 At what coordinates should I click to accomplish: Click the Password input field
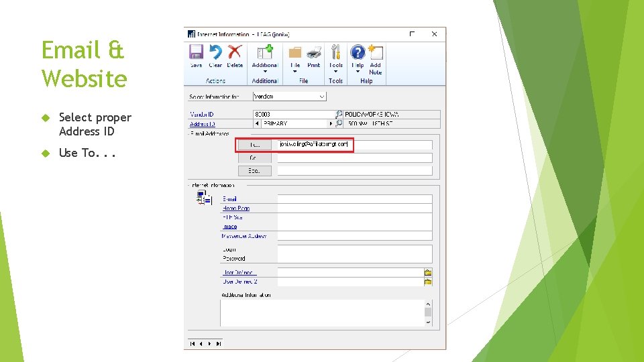pyautogui.click(x=355, y=259)
